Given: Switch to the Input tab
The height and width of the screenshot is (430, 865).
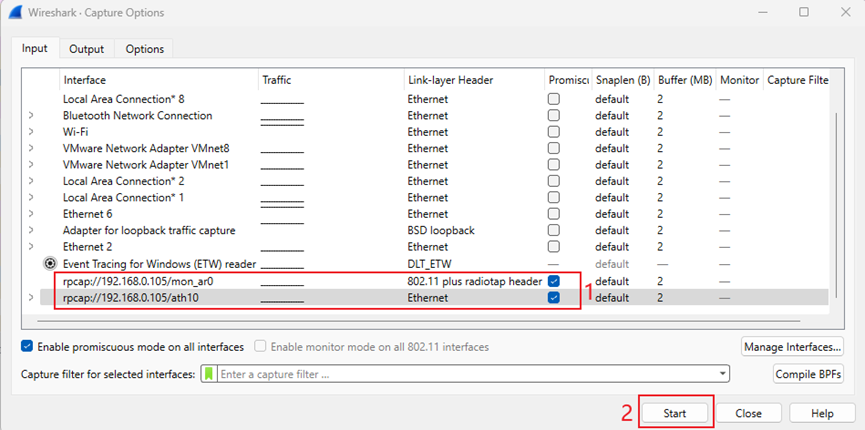Looking at the screenshot, I should [34, 48].
